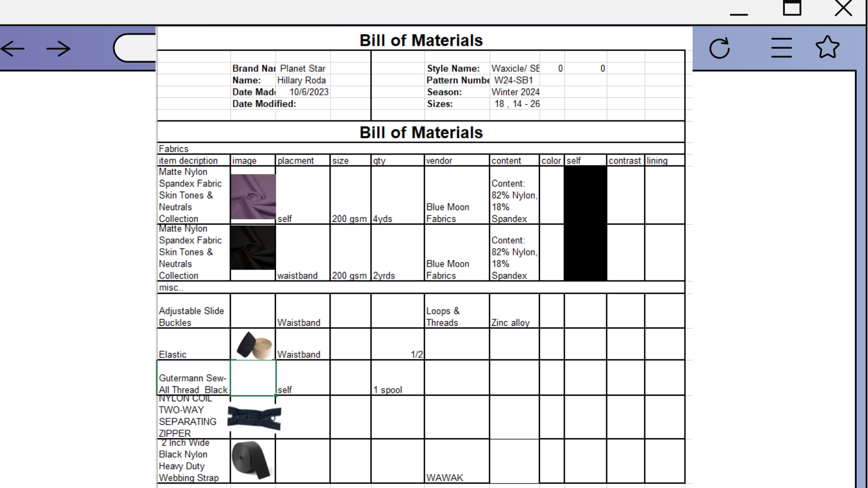This screenshot has height=488, width=868.
Task: Close the window with X icon
Action: click(x=843, y=8)
